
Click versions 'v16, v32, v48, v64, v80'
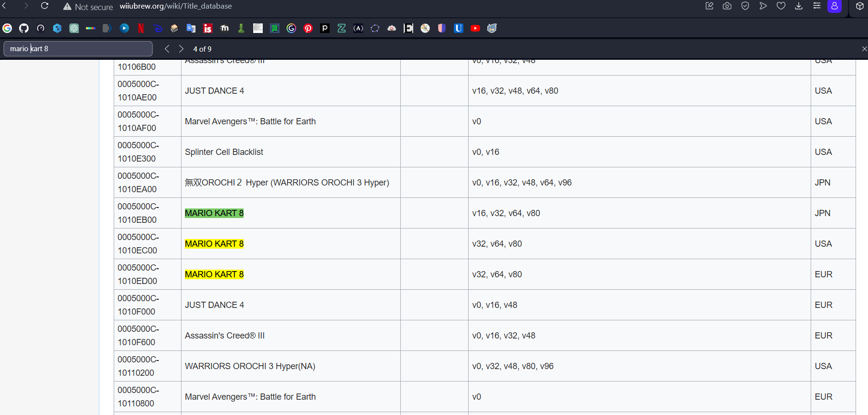[x=515, y=91]
